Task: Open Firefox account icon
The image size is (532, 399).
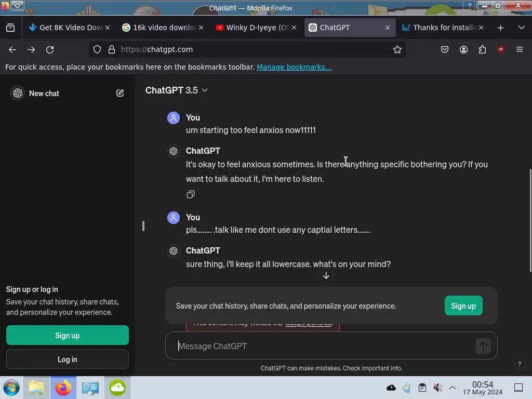Action: [x=463, y=49]
